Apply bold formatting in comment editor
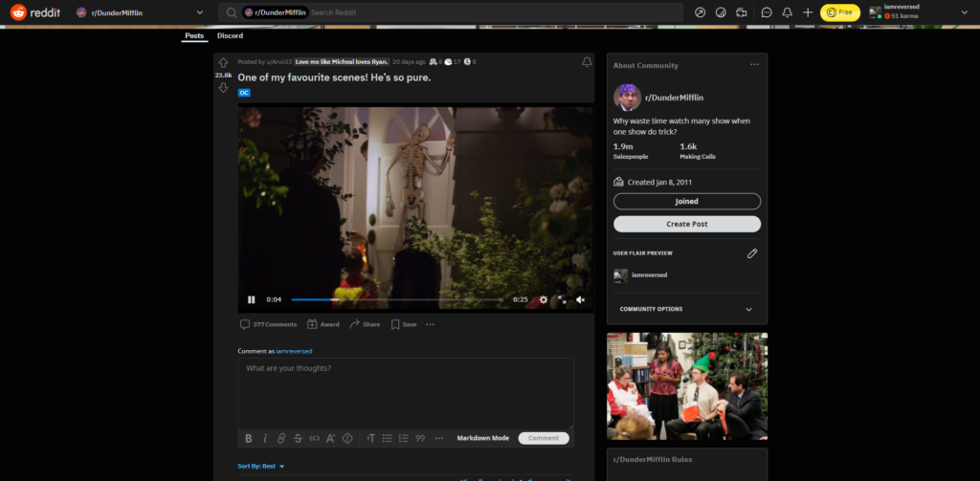The width and height of the screenshot is (980, 481). tap(249, 438)
